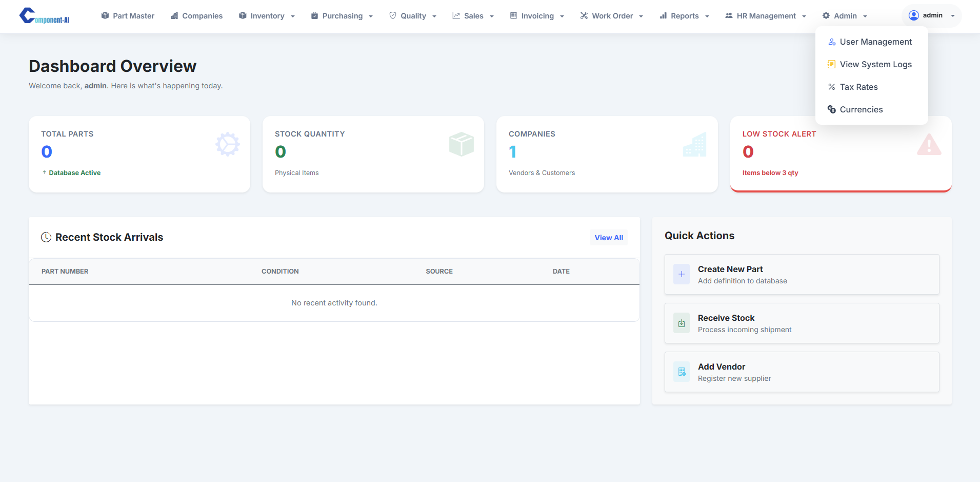Click the Total Parts gear icon
The height and width of the screenshot is (482, 980).
coord(227,145)
